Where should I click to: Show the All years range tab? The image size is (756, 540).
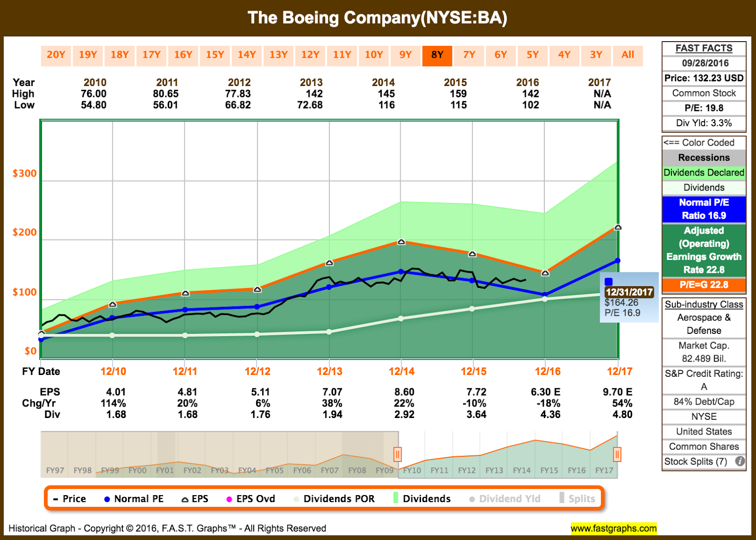628,56
